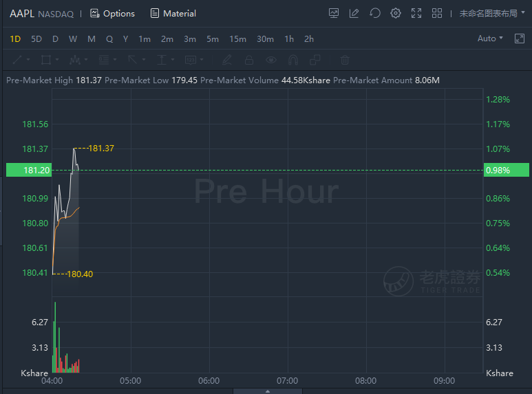Viewport: 532px width, 394px height.
Task: Toggle the magnet snap icon
Action: (293, 60)
